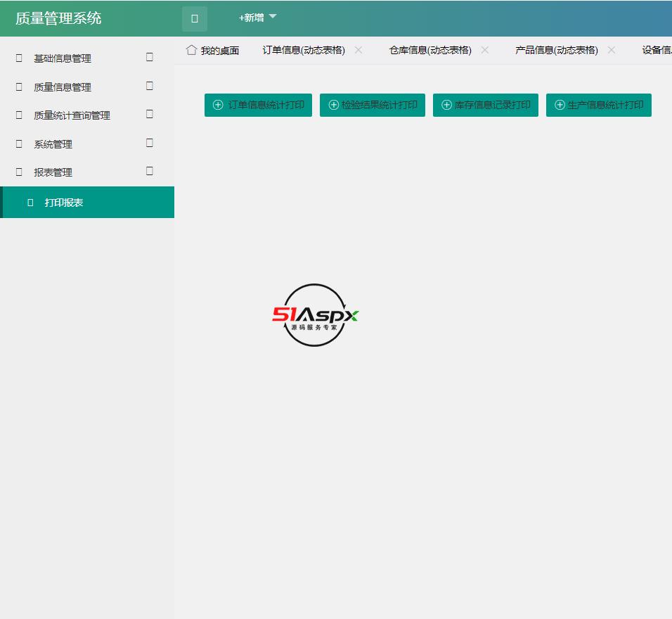The image size is (672, 619).
Task: Click the home icon on 我的桌面 tab
Action: coord(190,50)
